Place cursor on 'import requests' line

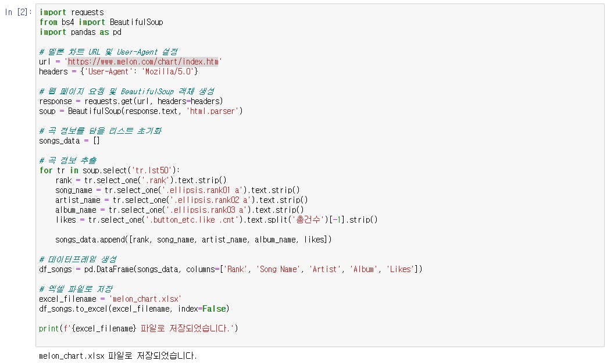click(x=72, y=12)
